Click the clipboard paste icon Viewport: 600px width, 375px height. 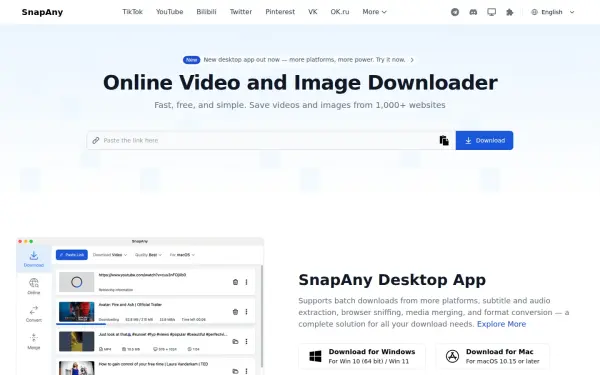(444, 140)
